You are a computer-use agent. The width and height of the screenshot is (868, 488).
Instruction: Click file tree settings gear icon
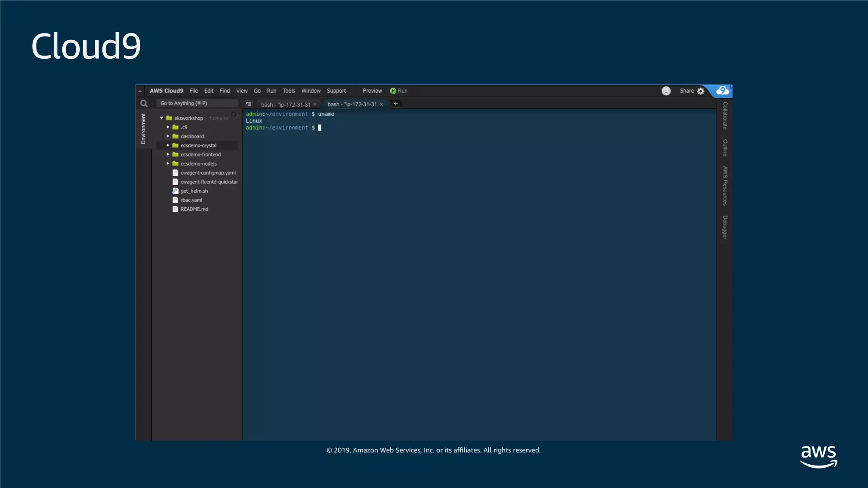[x=234, y=114]
